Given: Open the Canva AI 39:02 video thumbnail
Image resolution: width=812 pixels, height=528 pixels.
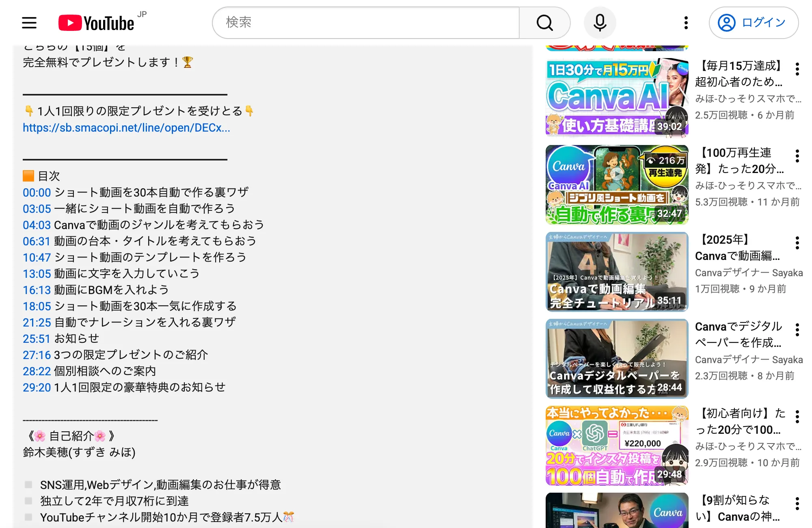Looking at the screenshot, I should point(617,97).
